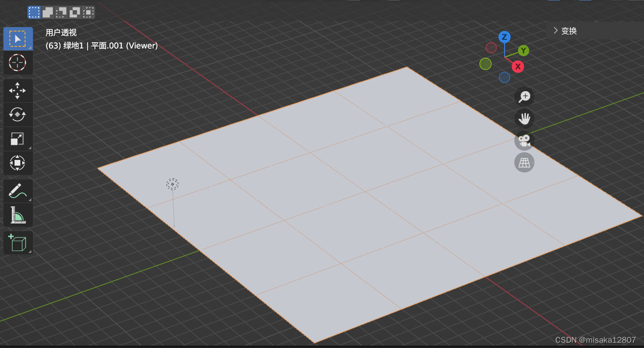Toggle camera view
Viewport: 644px width, 348px height.
[524, 141]
